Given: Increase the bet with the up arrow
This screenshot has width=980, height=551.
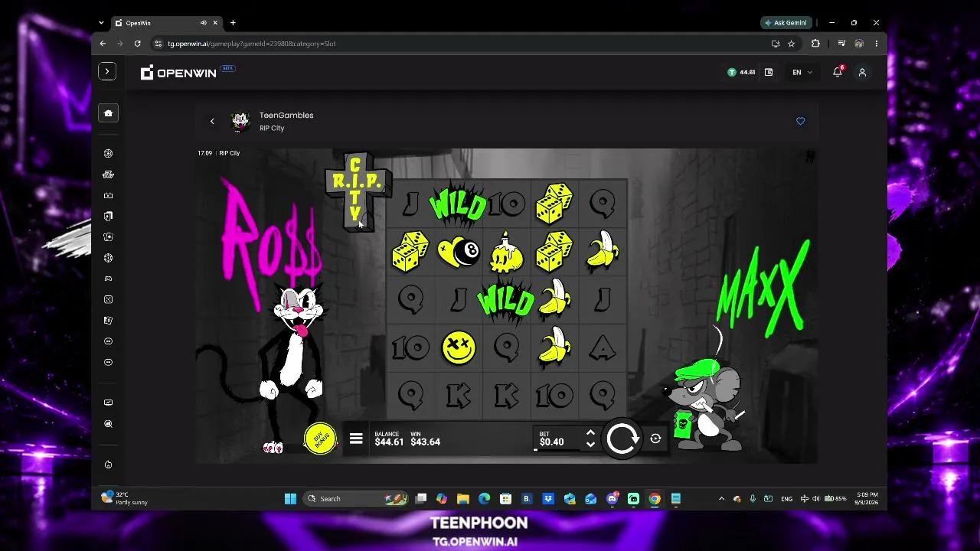Looking at the screenshot, I should coord(590,433).
